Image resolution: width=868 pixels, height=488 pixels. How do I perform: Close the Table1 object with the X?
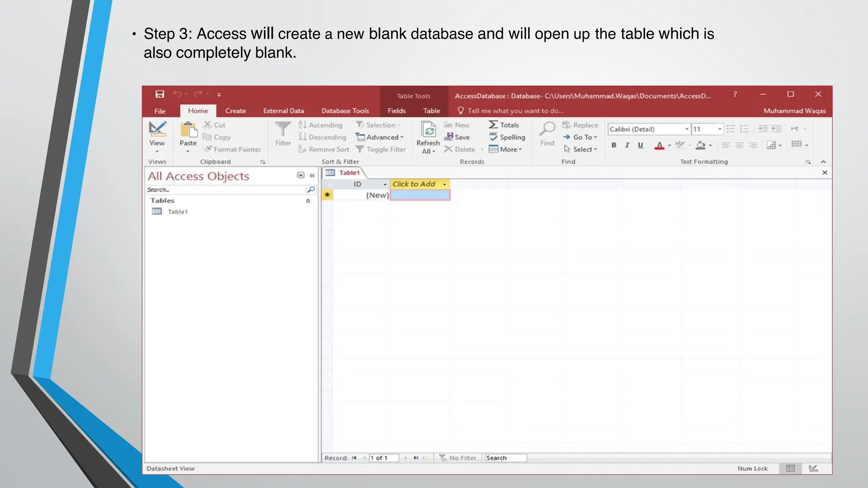pos(825,172)
